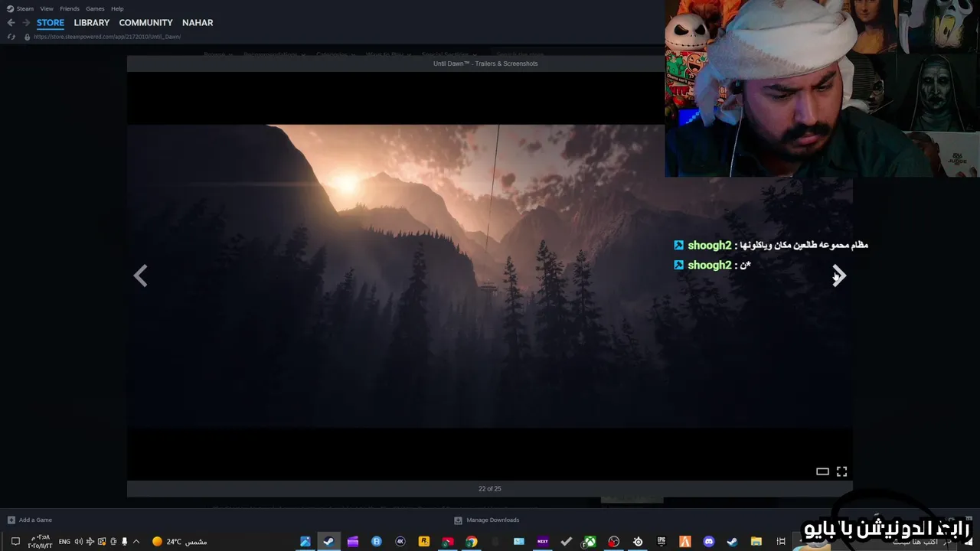
Task: Open the View menu
Action: (47, 8)
